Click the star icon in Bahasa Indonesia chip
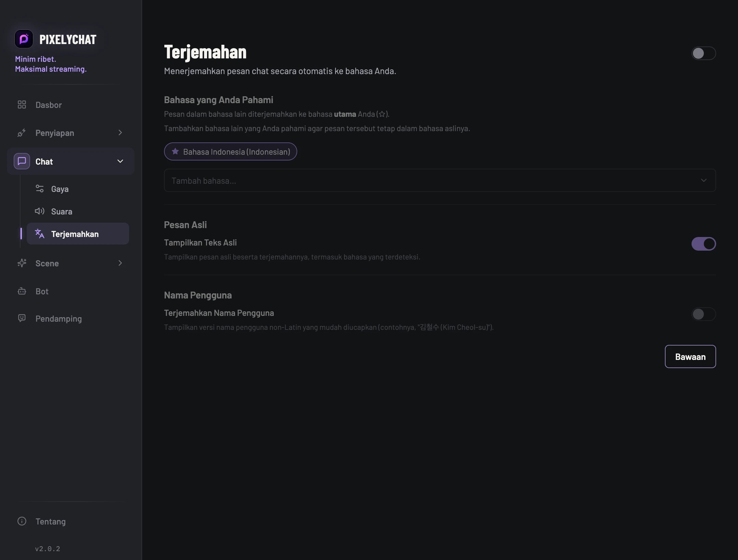 [x=175, y=151]
